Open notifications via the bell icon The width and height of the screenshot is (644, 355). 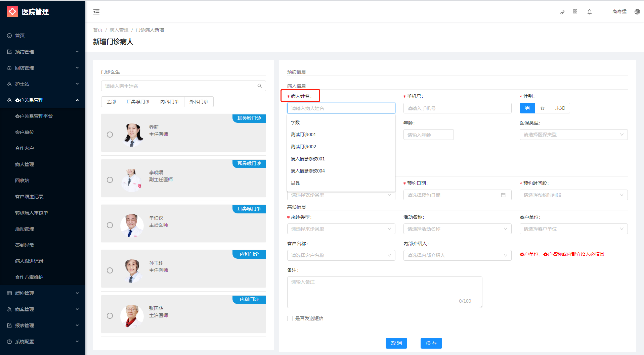coord(590,12)
